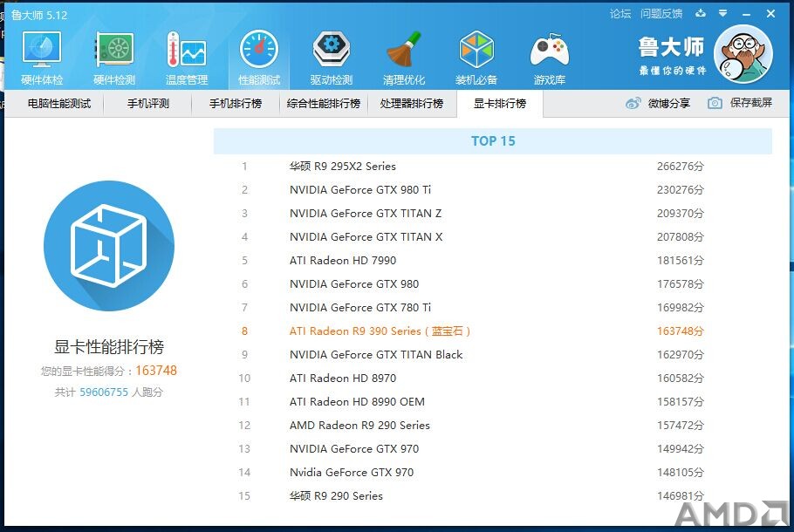This screenshot has width=794, height=532.
Task: Click the 209370分 score
Action: pos(681,213)
